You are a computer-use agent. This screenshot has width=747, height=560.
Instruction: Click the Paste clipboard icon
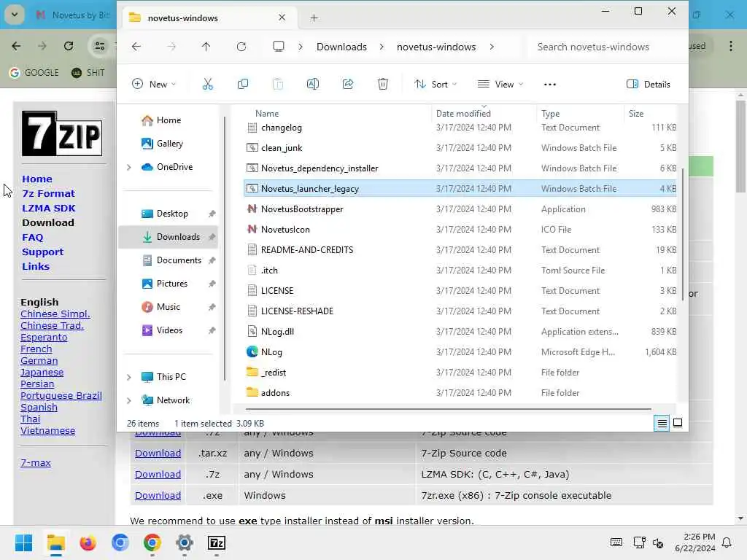point(278,85)
